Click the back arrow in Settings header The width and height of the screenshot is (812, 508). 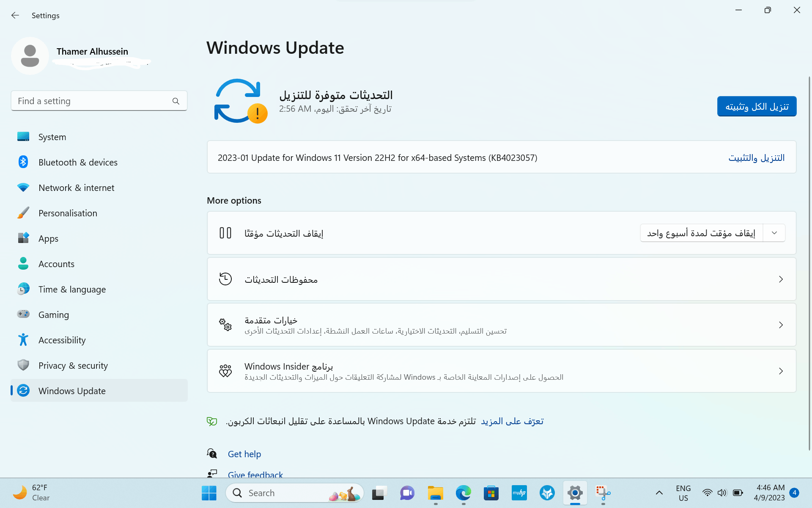pos(15,16)
